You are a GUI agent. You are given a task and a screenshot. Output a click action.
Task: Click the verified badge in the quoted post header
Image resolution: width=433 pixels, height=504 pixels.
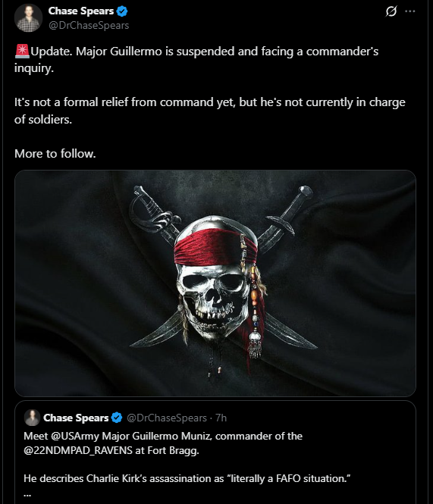click(x=117, y=418)
